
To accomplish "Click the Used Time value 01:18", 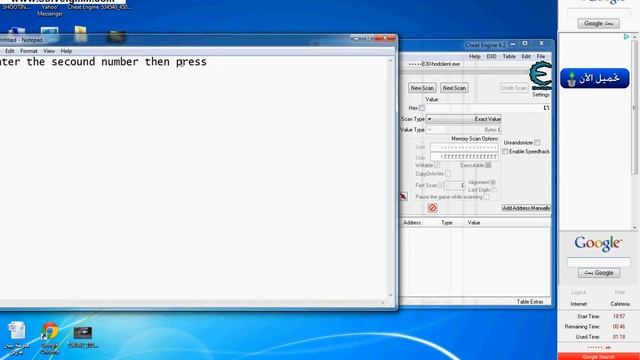I will (x=619, y=337).
